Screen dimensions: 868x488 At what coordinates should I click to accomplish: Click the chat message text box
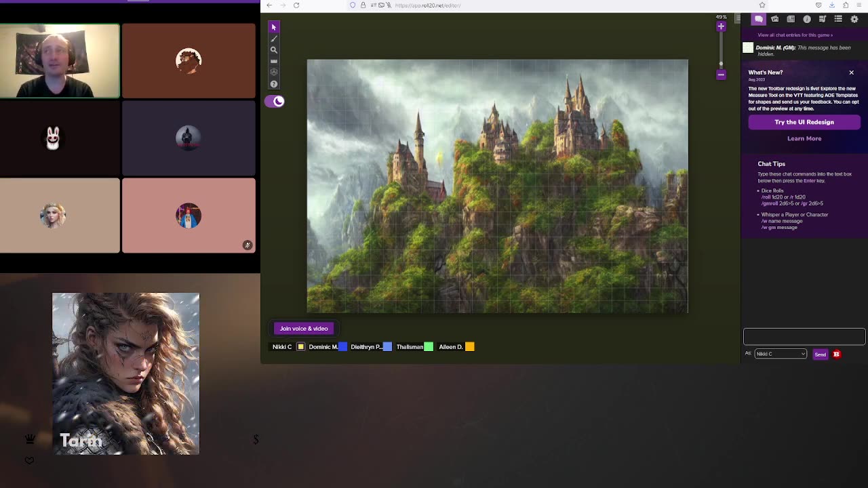pyautogui.click(x=804, y=337)
